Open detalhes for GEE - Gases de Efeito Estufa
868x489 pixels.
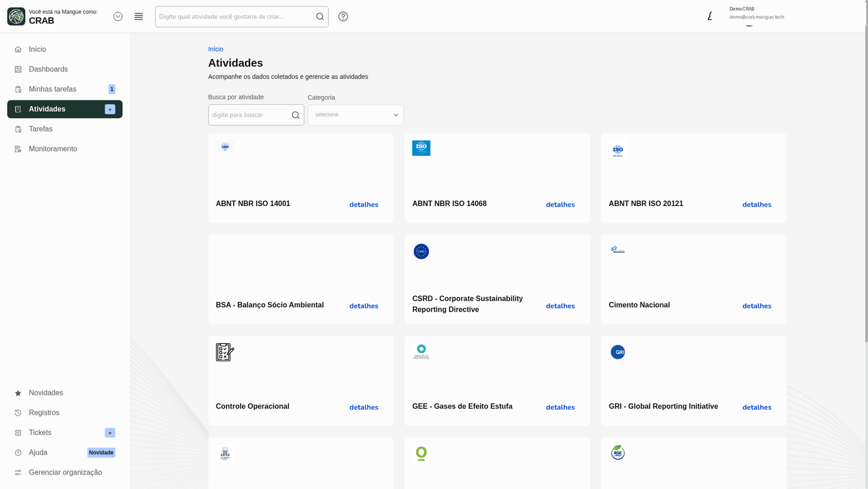point(560,408)
